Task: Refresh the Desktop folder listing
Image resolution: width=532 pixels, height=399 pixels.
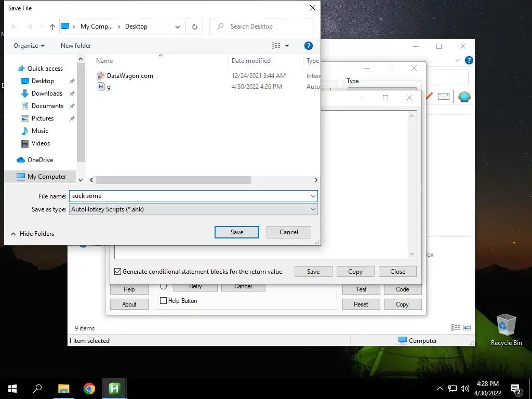Action: pos(195,26)
